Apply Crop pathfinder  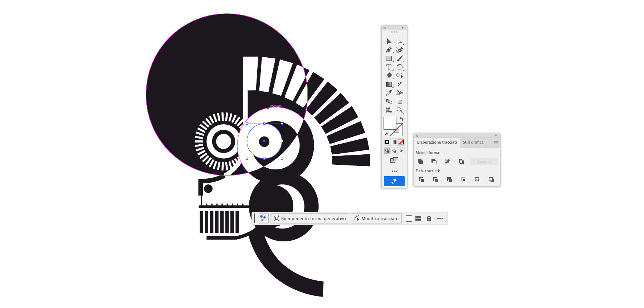(464, 180)
